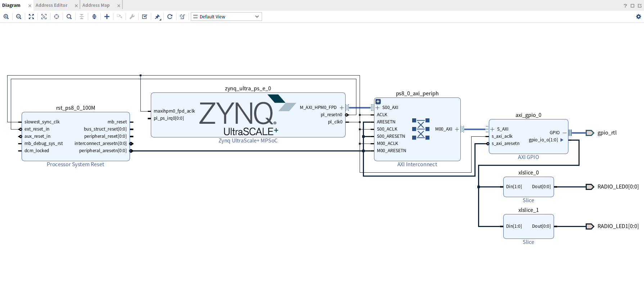Close the Address Editor tab
Image resolution: width=644 pixels, height=295 pixels.
point(76,6)
